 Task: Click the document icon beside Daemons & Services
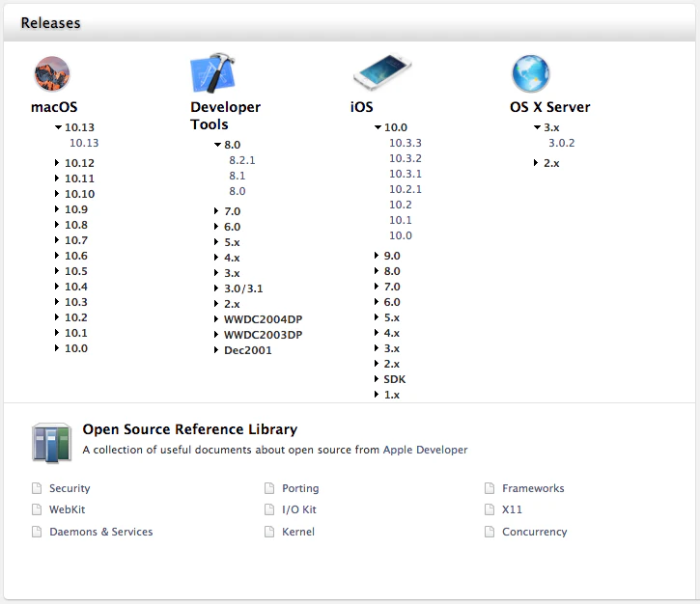(37, 532)
